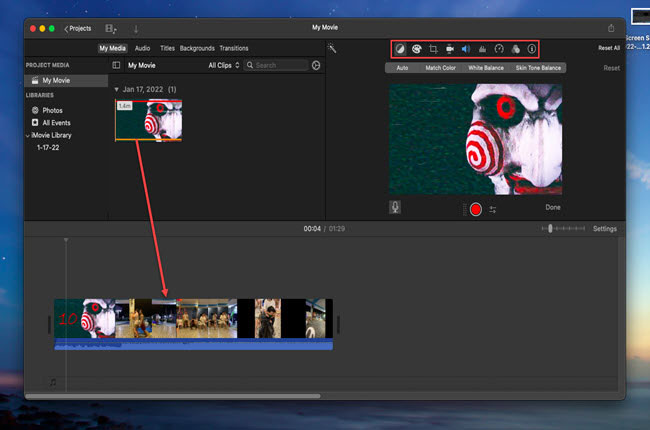Select the Cropping tool
The height and width of the screenshot is (430, 650).
pos(433,49)
